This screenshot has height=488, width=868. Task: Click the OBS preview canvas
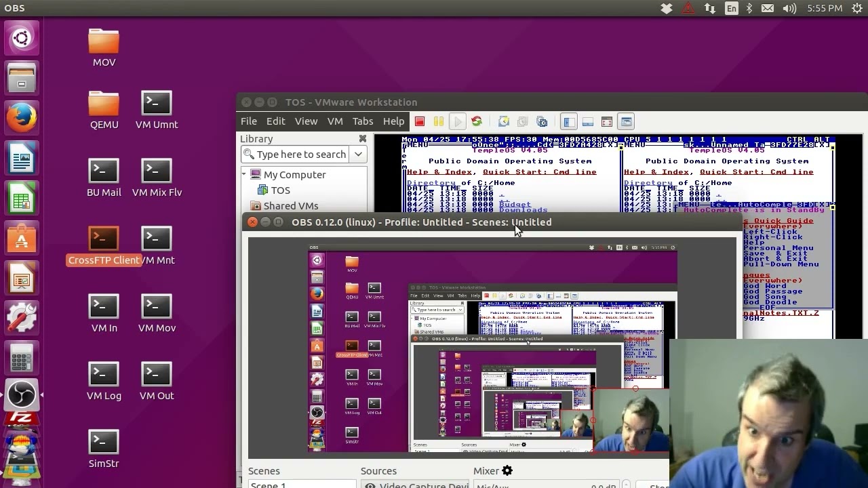tap(492, 348)
